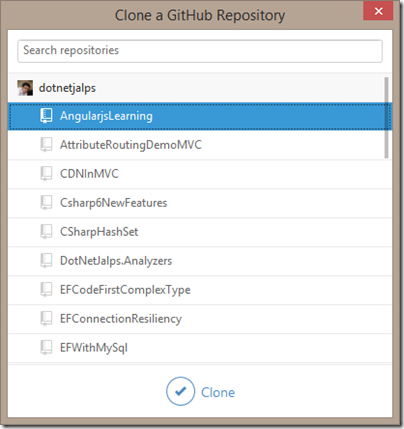Pick the EFCodeFirstComplexType repository
Screen dimensions: 404x429
coord(200,290)
